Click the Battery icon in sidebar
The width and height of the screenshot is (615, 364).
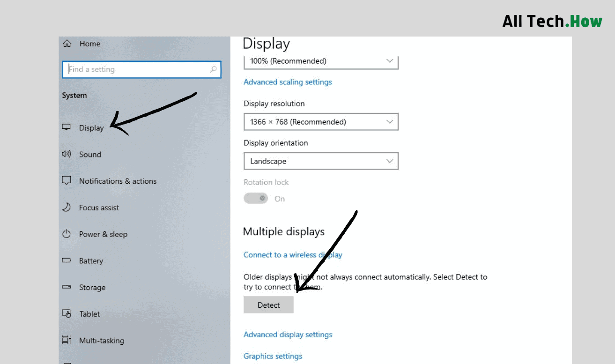pos(66,260)
